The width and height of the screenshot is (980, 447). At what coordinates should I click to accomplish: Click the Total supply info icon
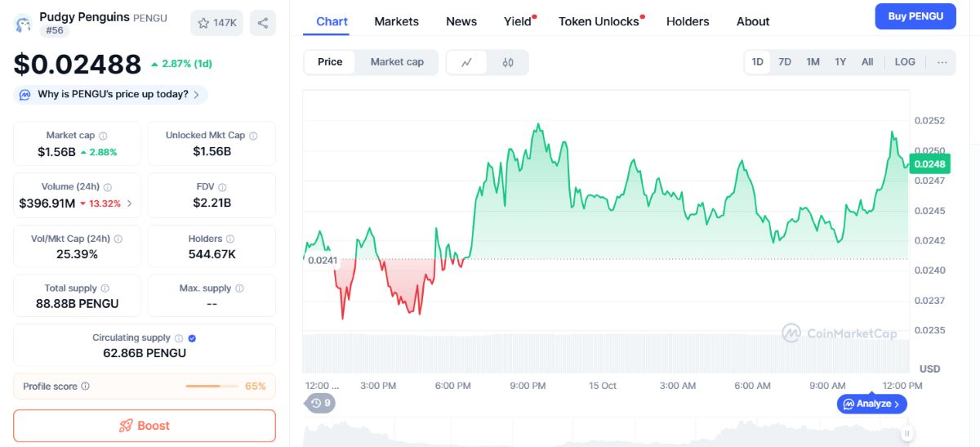coord(105,288)
